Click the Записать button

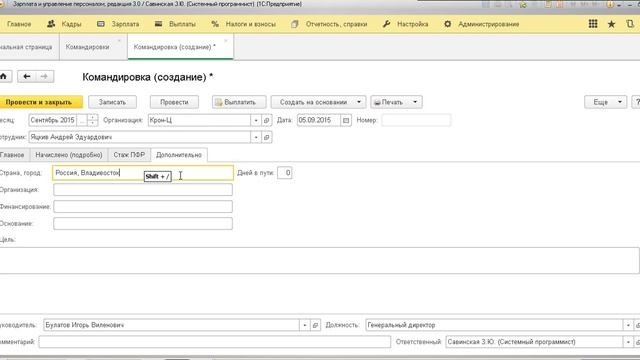point(112,102)
